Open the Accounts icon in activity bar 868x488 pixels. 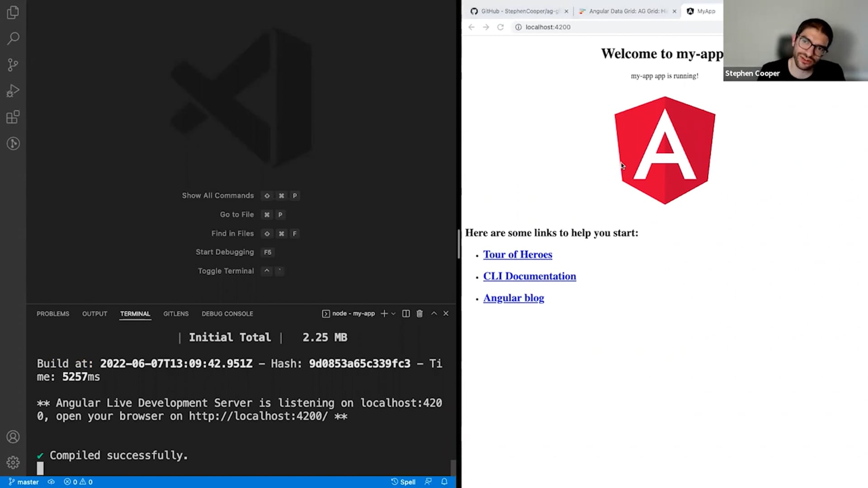pyautogui.click(x=13, y=436)
